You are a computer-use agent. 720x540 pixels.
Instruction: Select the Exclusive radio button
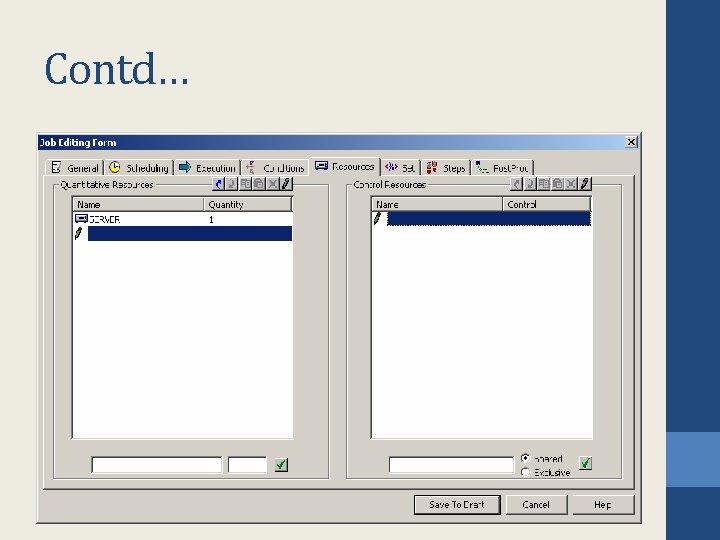(526, 472)
